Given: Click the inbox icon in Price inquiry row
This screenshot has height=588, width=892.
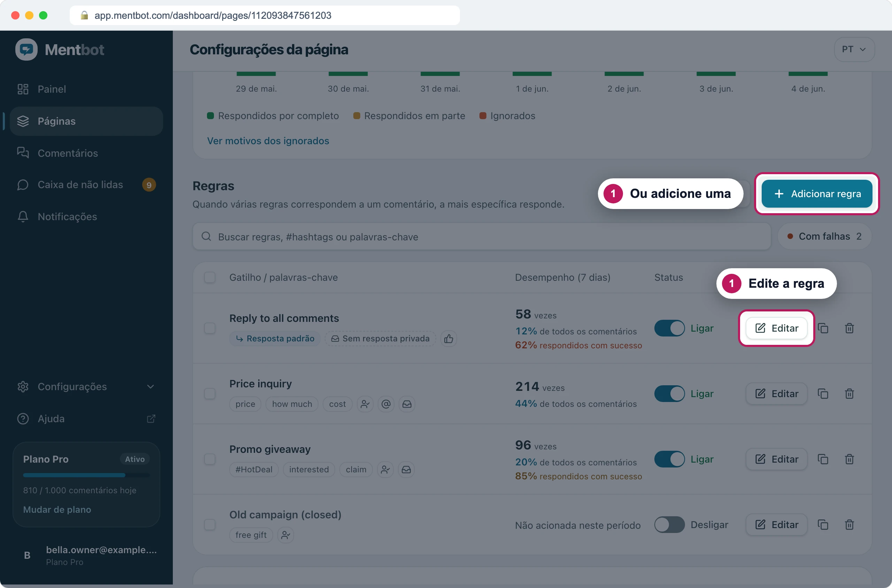Looking at the screenshot, I should pos(407,404).
